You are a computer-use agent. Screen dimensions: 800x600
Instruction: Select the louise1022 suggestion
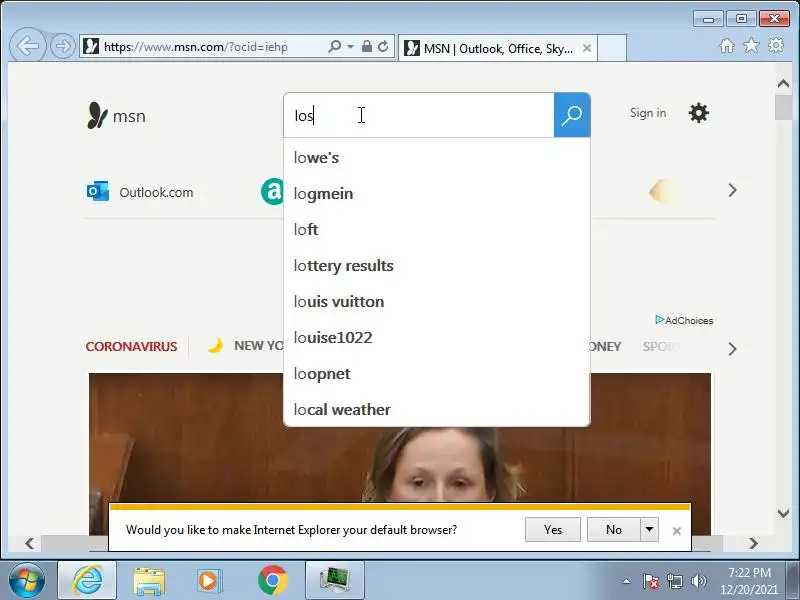point(437,338)
